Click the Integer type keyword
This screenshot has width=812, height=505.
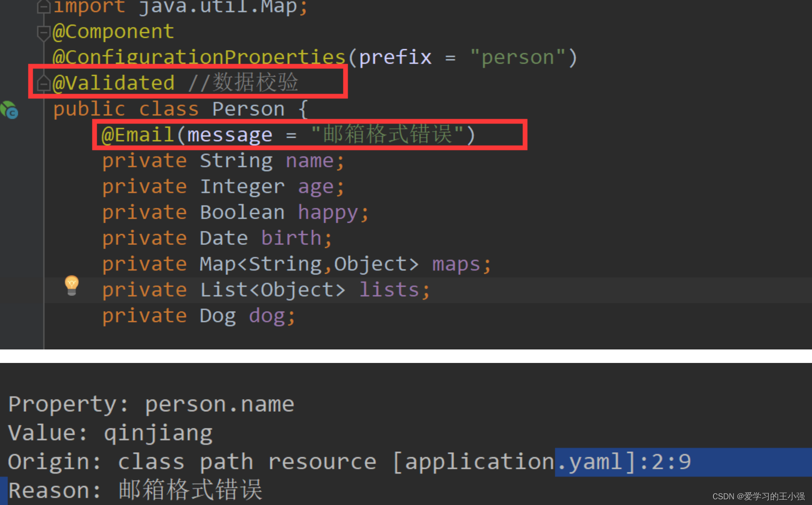pos(242,186)
